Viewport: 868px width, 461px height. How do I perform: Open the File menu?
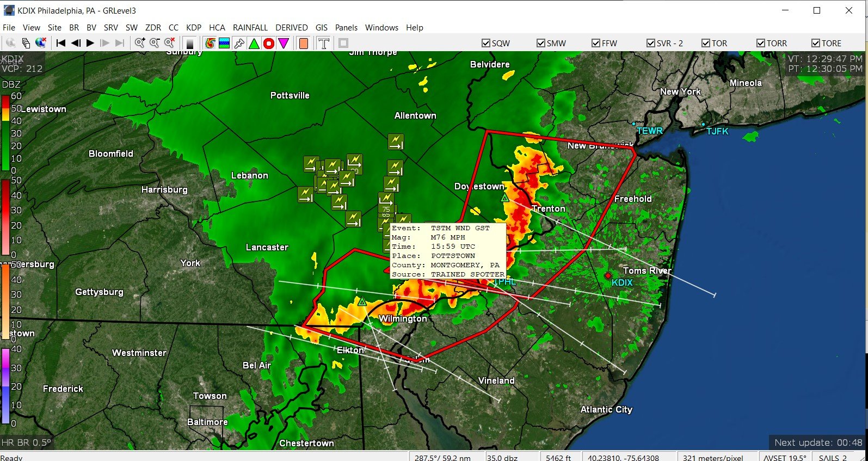click(9, 27)
